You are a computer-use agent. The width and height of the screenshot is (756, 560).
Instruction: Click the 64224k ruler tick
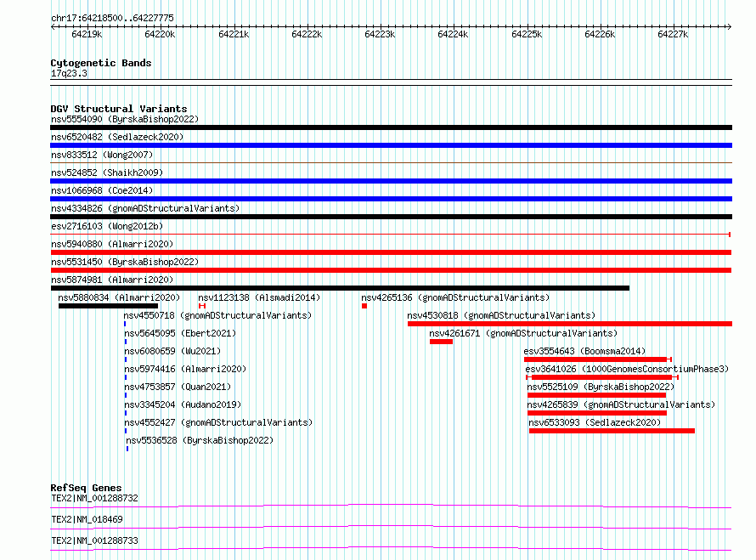453,34
